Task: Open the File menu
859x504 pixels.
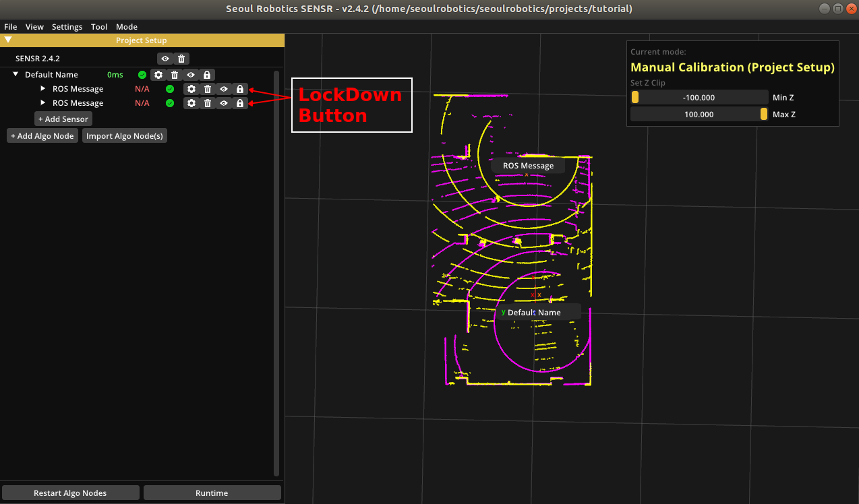Action: pos(11,27)
